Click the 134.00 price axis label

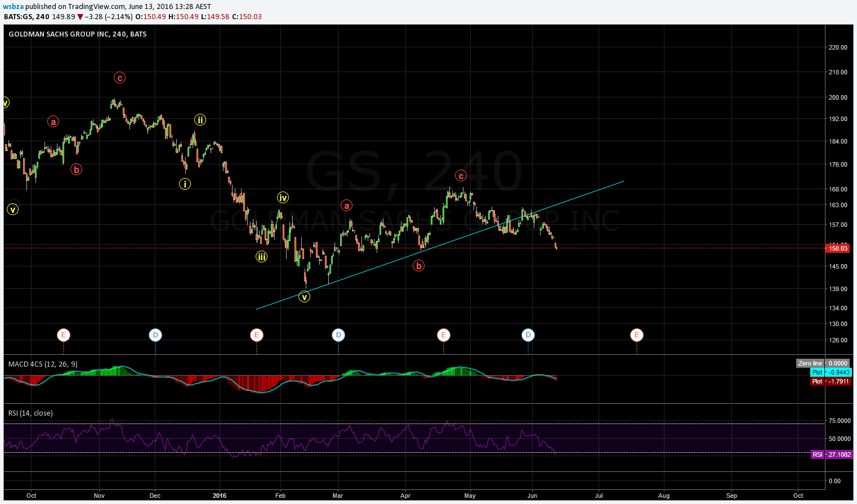click(838, 308)
